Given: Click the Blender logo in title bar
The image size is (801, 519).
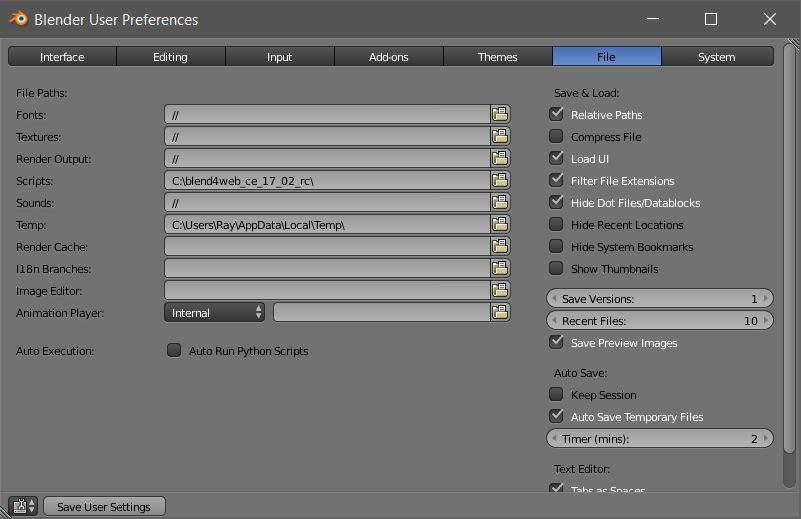Looking at the screenshot, I should click(x=18, y=19).
